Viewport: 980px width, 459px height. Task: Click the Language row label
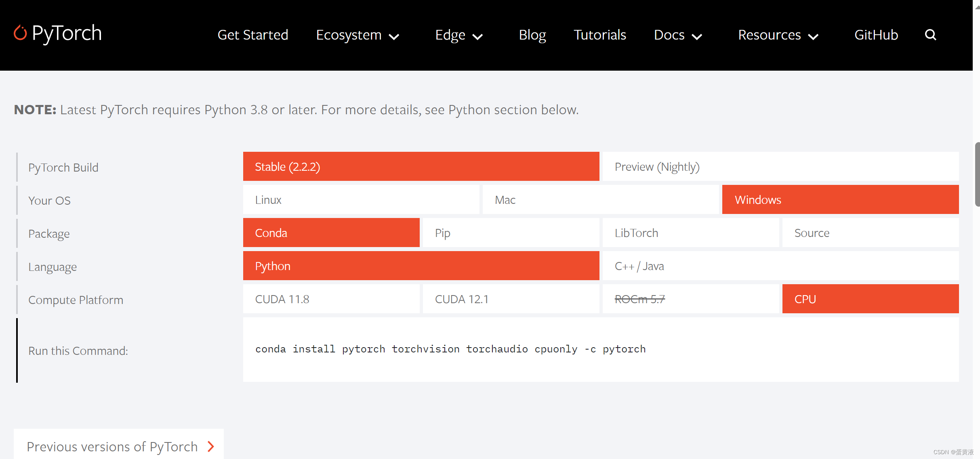[x=53, y=267]
